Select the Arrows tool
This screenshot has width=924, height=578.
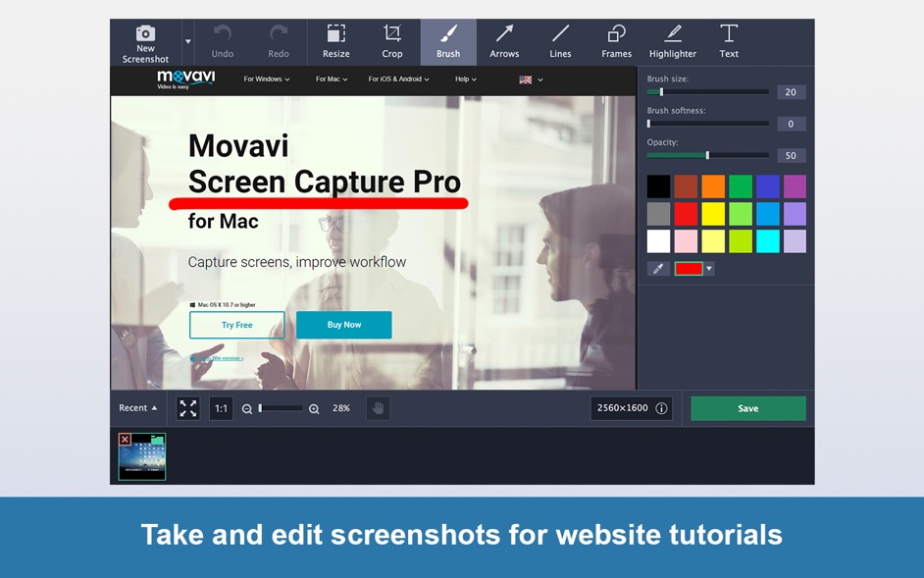point(504,42)
